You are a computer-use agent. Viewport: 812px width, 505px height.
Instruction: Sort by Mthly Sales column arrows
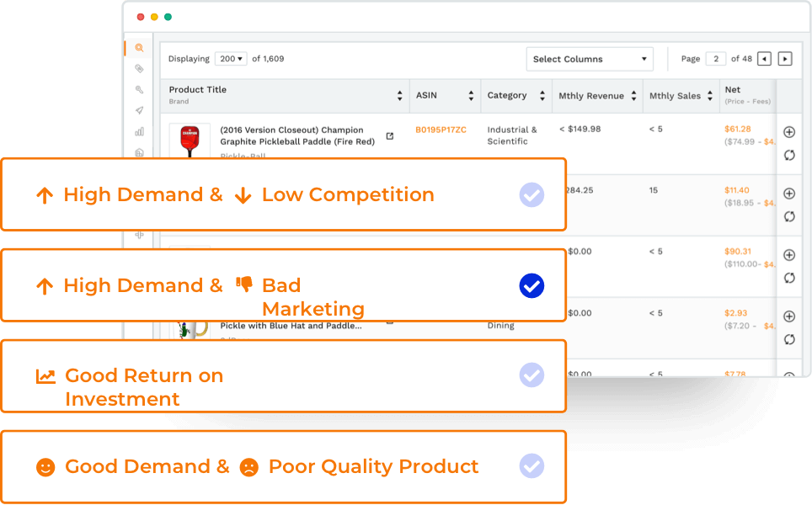(710, 95)
